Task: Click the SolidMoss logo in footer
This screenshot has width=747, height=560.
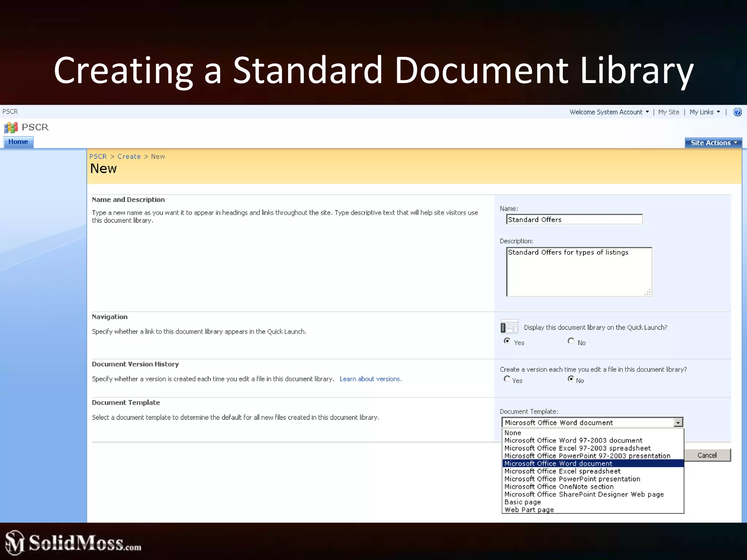Action: tap(73, 542)
